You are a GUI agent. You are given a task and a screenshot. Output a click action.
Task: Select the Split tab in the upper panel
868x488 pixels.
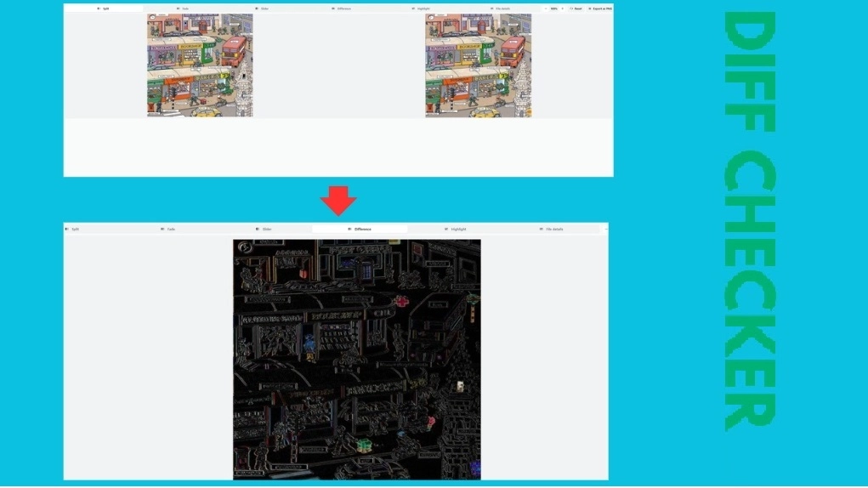click(104, 9)
